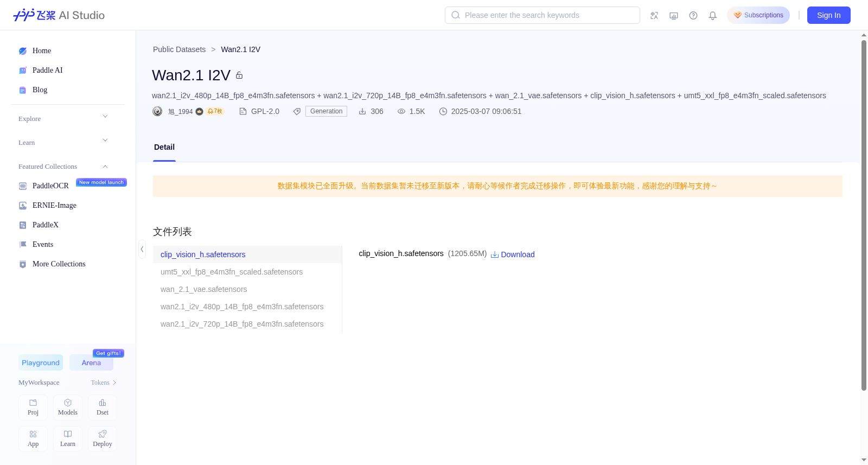Click the eye views icon beside 1.5K

point(401,111)
